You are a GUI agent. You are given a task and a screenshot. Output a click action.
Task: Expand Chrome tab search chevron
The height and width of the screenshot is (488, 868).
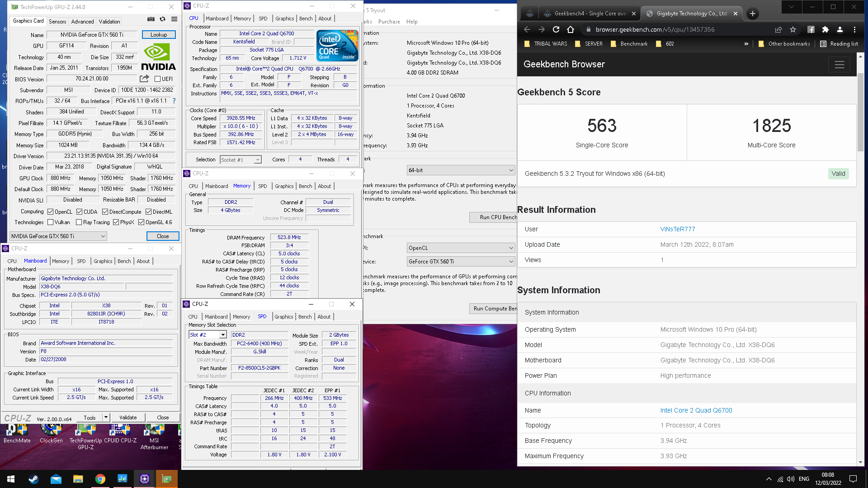[x=792, y=7]
